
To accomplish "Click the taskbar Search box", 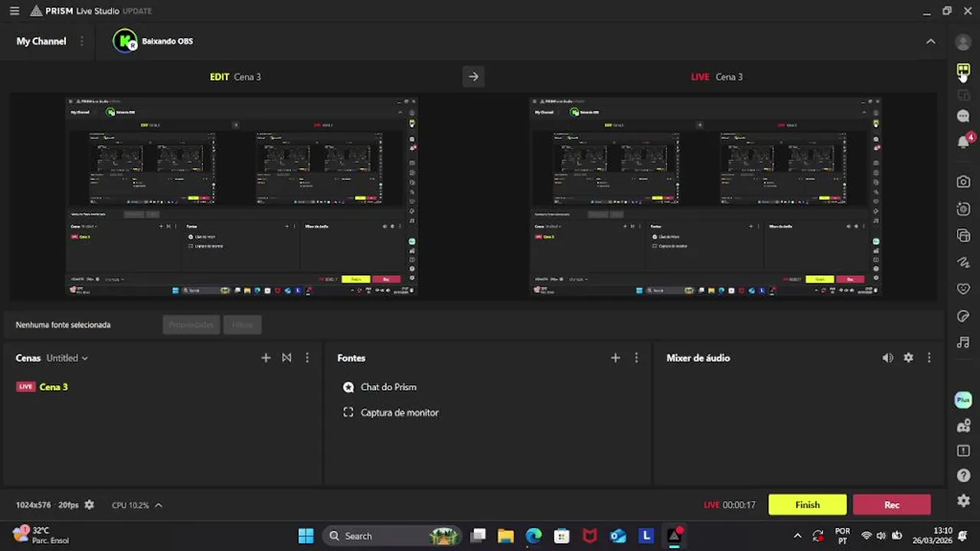I will click(x=394, y=536).
